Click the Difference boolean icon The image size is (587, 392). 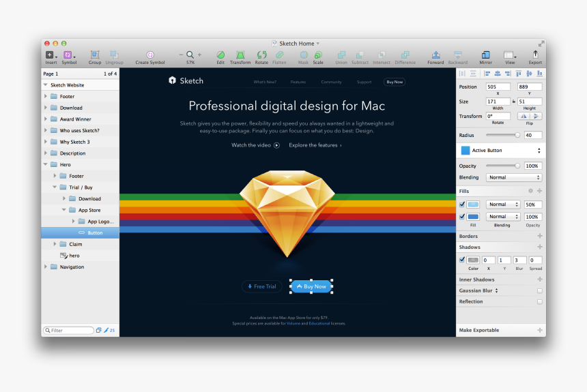(x=405, y=55)
